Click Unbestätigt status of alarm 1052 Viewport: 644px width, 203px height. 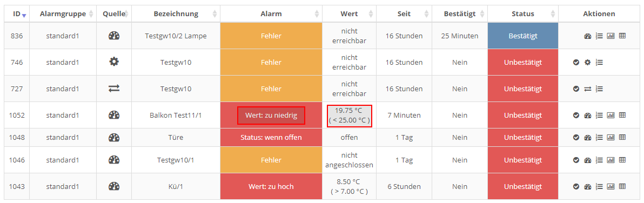coord(523,115)
